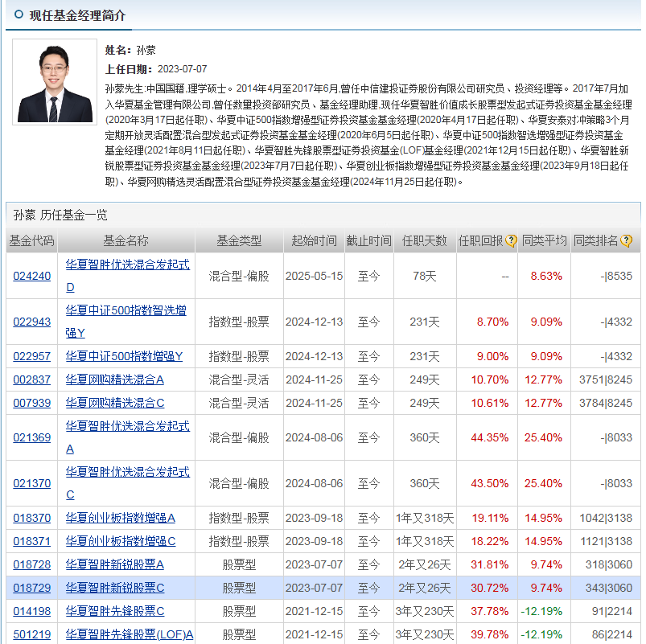This screenshot has width=646, height=644.
Task: Click the 起始时间 column header
Action: click(314, 240)
